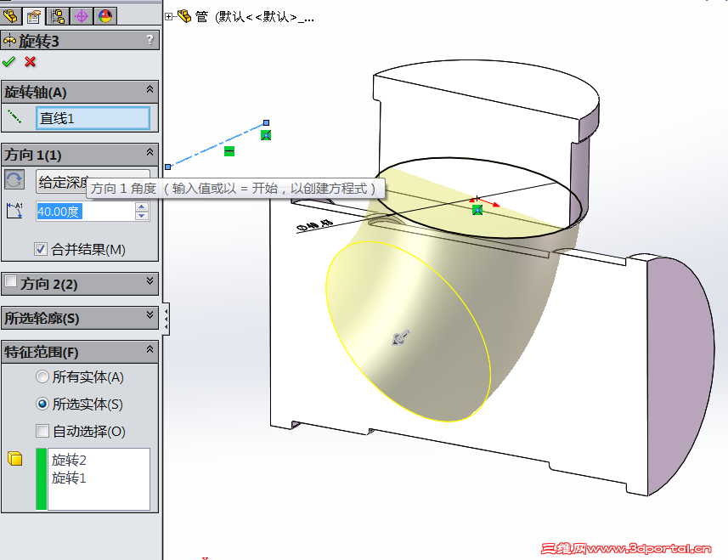The height and width of the screenshot is (560, 728).
Task: Select 旋转1 in the bodies list
Action: pos(69,478)
